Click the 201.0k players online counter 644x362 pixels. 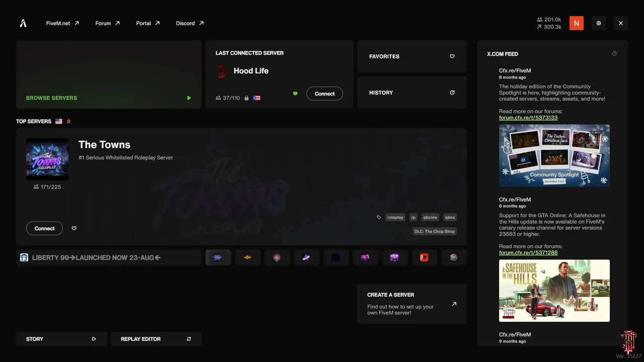tap(549, 20)
